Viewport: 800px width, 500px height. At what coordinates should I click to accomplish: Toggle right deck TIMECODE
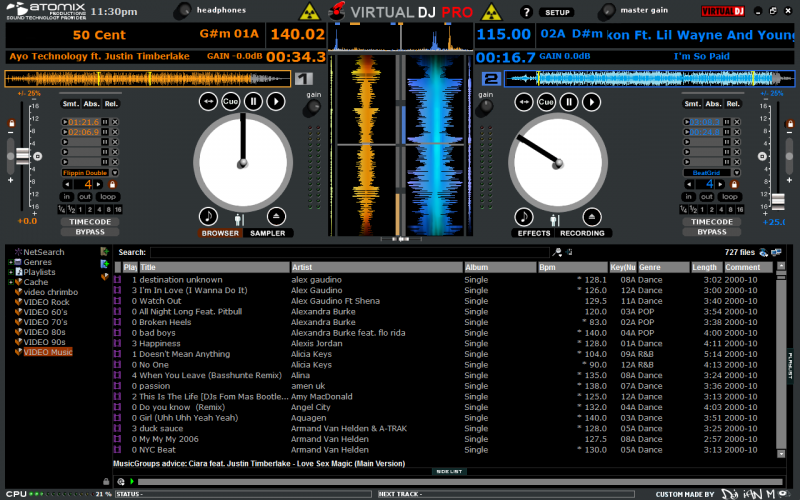pyautogui.click(x=712, y=222)
